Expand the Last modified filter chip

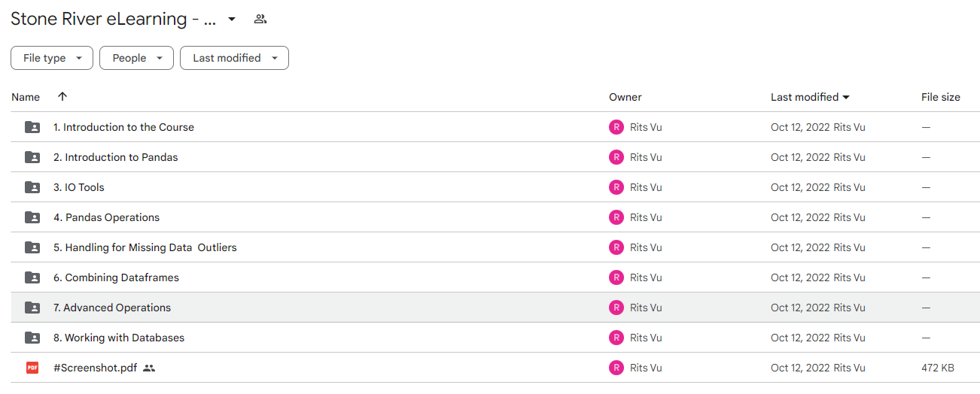pyautogui.click(x=234, y=58)
